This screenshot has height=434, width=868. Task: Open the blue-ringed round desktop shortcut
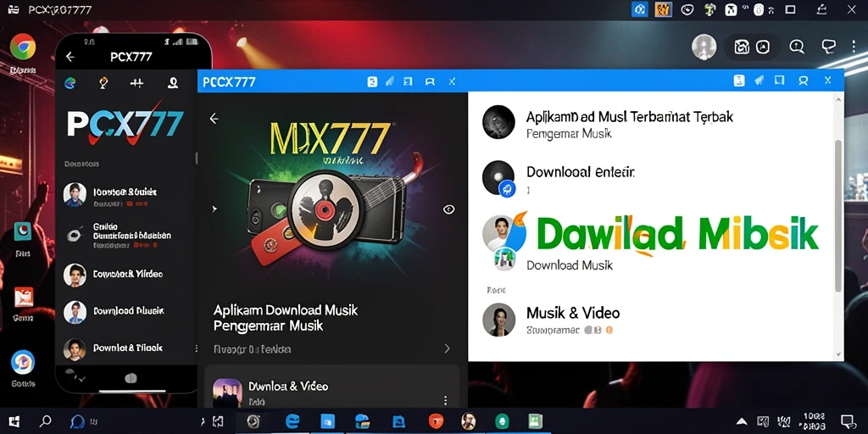pyautogui.click(x=23, y=362)
